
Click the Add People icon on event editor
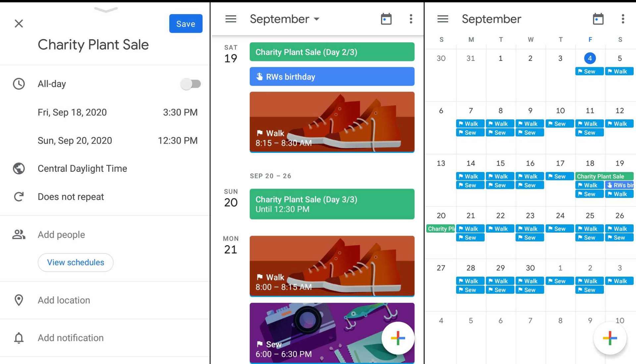(18, 234)
